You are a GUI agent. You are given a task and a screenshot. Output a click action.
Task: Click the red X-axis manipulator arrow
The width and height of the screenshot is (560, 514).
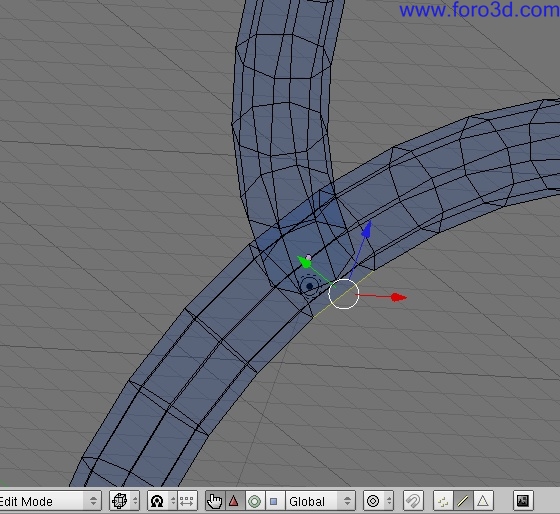399,297
